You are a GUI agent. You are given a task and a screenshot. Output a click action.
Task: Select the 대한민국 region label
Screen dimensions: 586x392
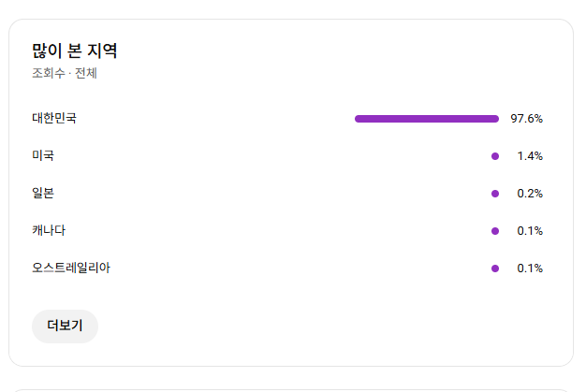click(54, 119)
